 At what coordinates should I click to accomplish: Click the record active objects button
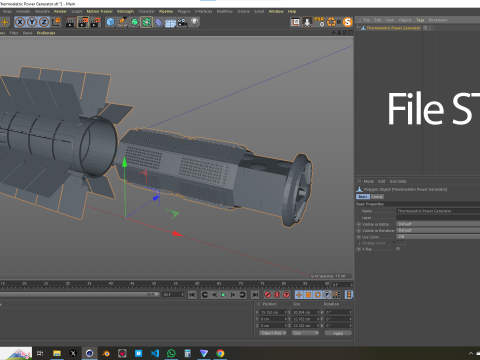pyautogui.click(x=267, y=295)
